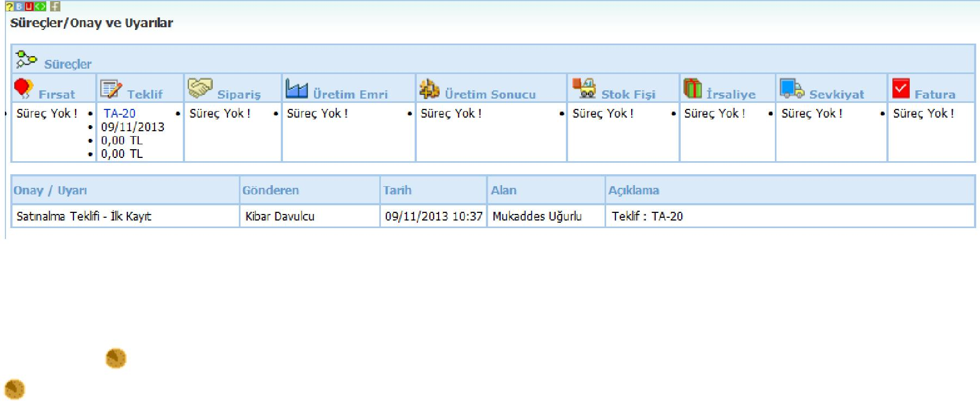The height and width of the screenshot is (404, 980).
Task: Click the Kibar Davulcu sender cell
Action: click(310, 216)
